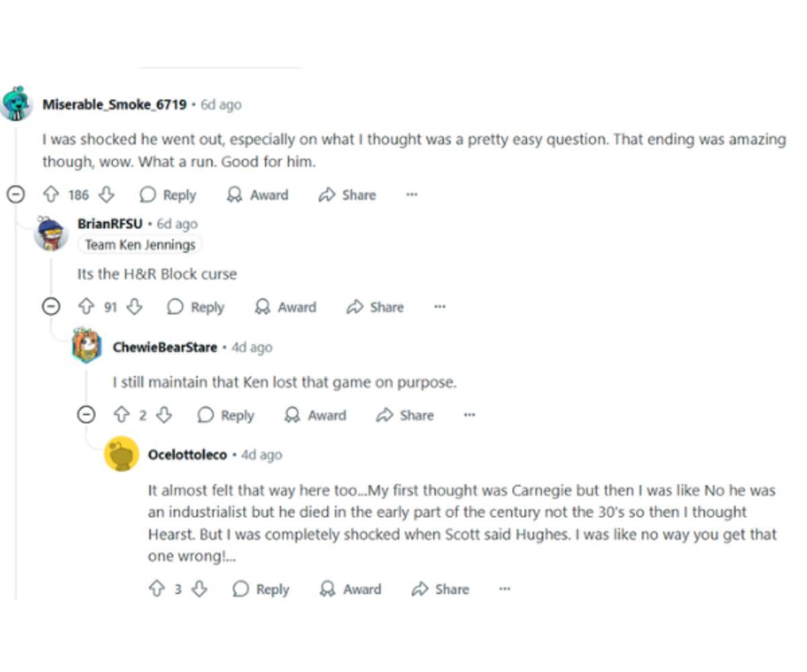Downvote BrianRFSU's H&R Block comment
The height and width of the screenshot is (672, 807).
[x=134, y=307]
